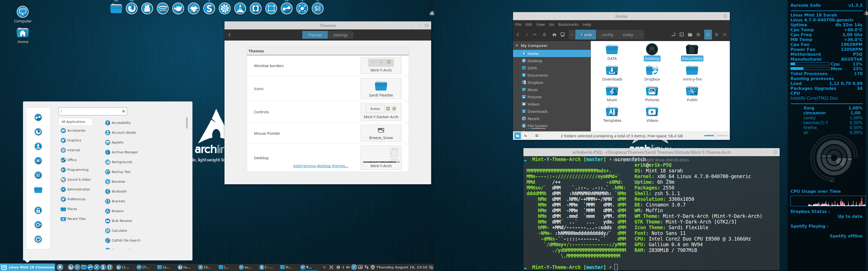Reload the Home folder view
This screenshot has width=868, height=271.
coord(544,35)
